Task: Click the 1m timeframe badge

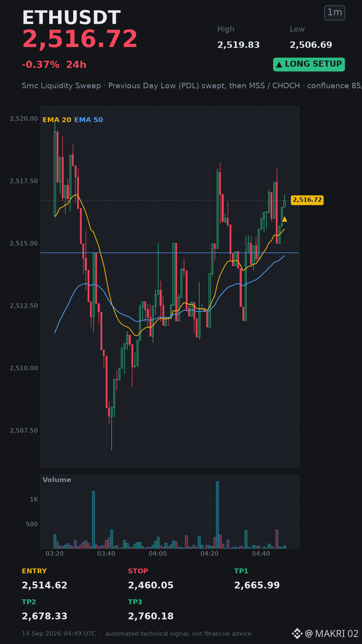Action: tap(335, 12)
